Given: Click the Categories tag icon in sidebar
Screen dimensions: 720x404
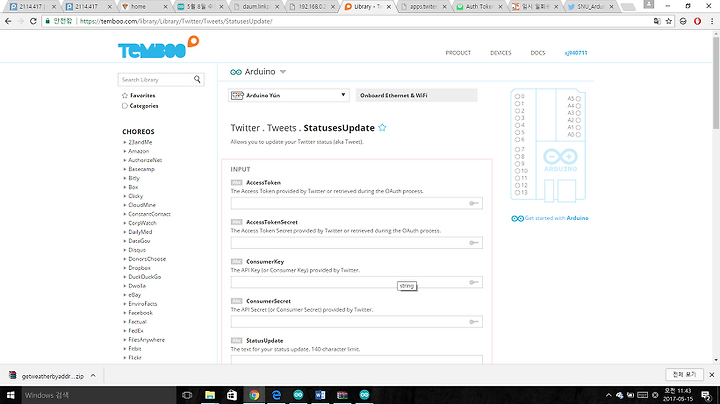Looking at the screenshot, I should 124,106.
